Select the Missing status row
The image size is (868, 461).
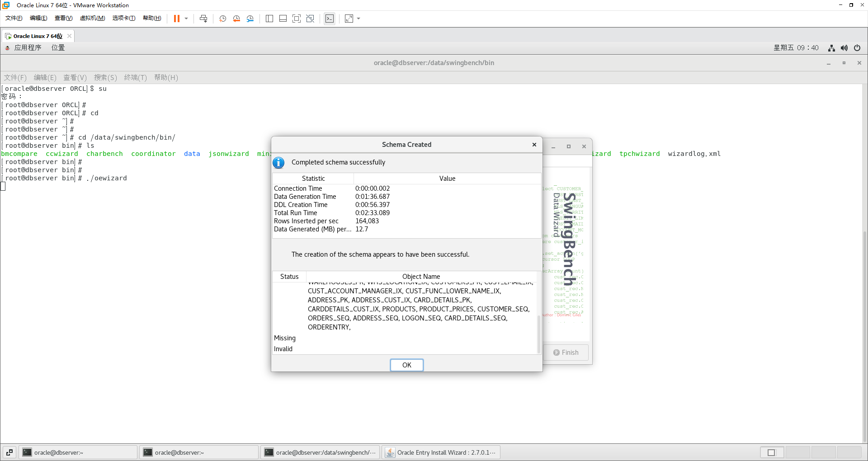click(x=405, y=338)
